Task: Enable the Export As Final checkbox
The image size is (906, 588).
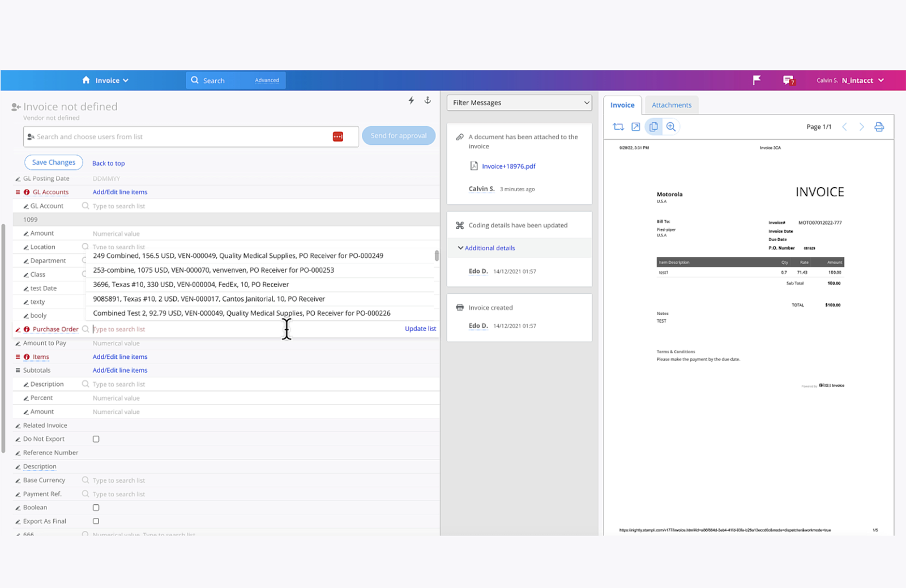Action: point(96,521)
